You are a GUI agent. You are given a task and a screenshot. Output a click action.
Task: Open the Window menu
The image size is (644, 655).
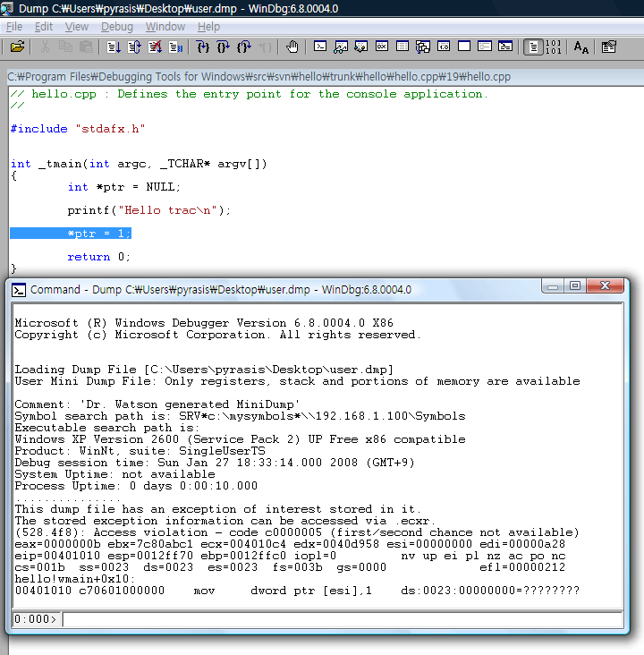165,27
